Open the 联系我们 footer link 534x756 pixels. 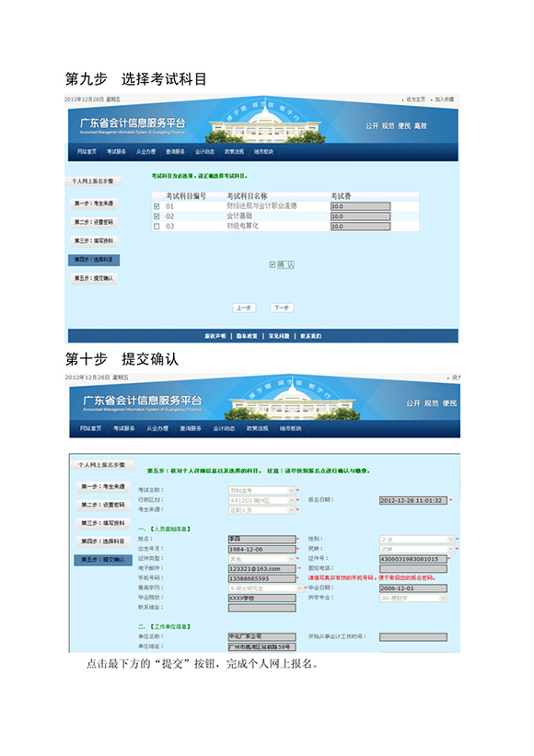(x=311, y=336)
